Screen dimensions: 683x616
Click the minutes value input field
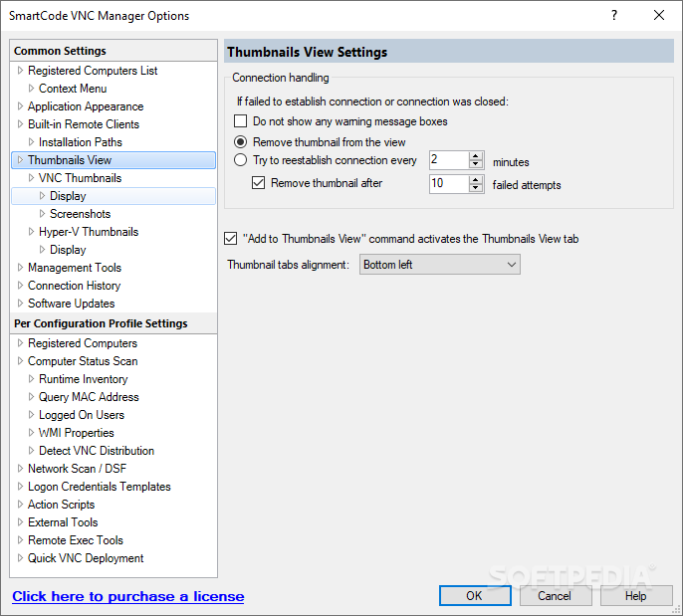pyautogui.click(x=450, y=160)
